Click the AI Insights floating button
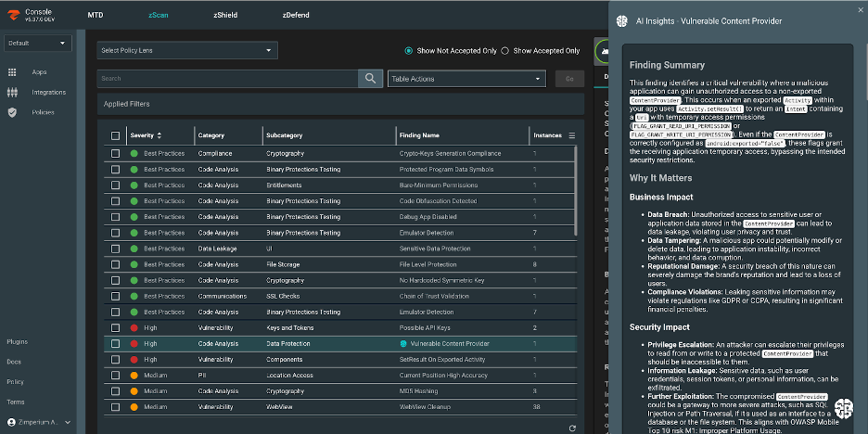The width and height of the screenshot is (868, 434). coord(843,409)
